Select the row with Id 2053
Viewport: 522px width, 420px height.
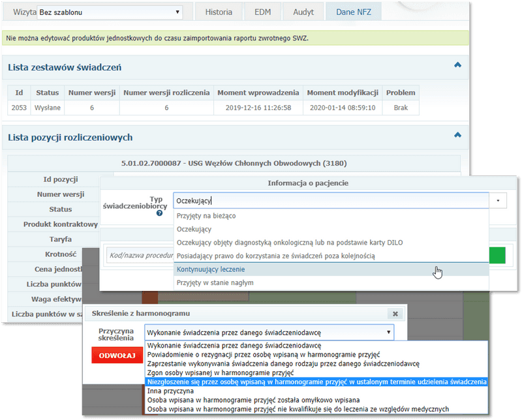point(213,108)
